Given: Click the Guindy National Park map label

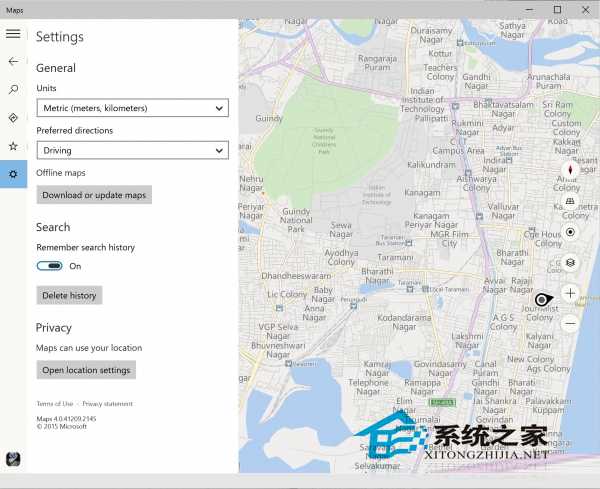Looking at the screenshot, I should click(x=296, y=220).
